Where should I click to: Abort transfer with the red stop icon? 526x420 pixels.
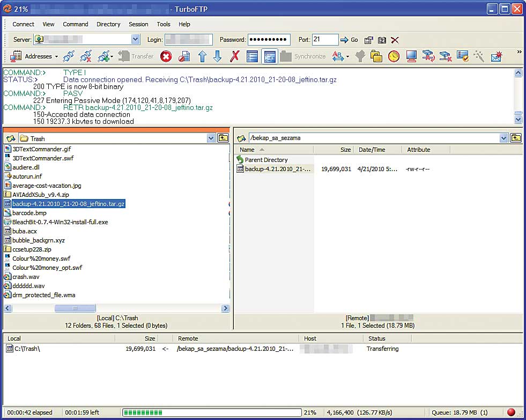click(166, 56)
